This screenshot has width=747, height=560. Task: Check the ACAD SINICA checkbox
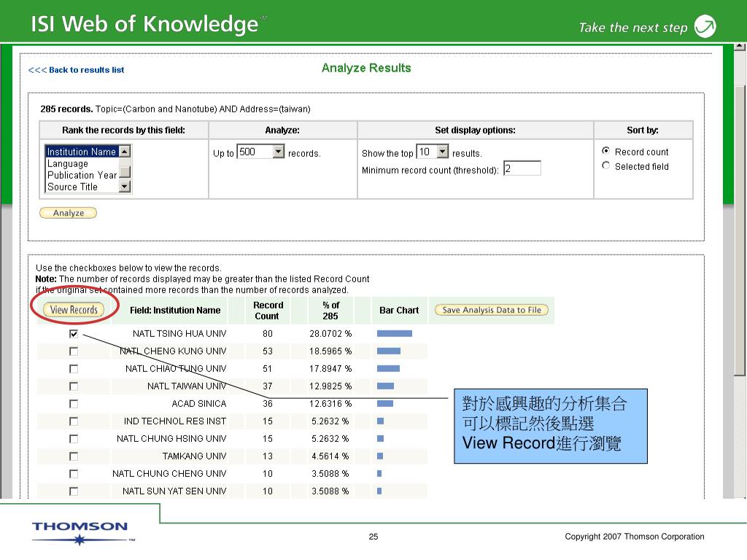74,404
